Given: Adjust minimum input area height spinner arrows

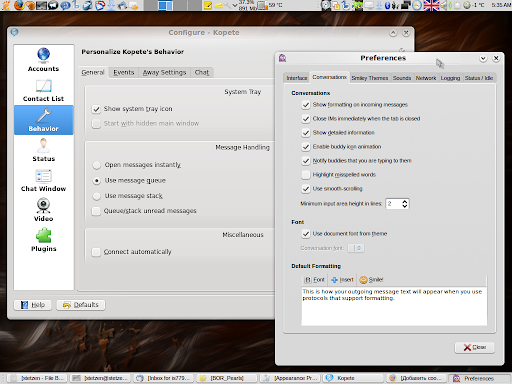Looking at the screenshot, I should 405,204.
